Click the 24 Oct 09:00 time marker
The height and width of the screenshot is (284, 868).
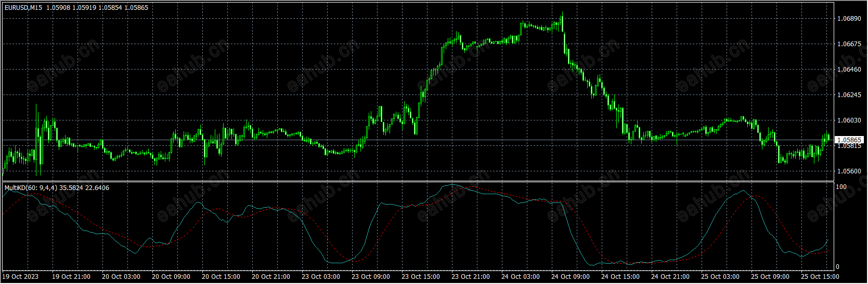pos(571,277)
